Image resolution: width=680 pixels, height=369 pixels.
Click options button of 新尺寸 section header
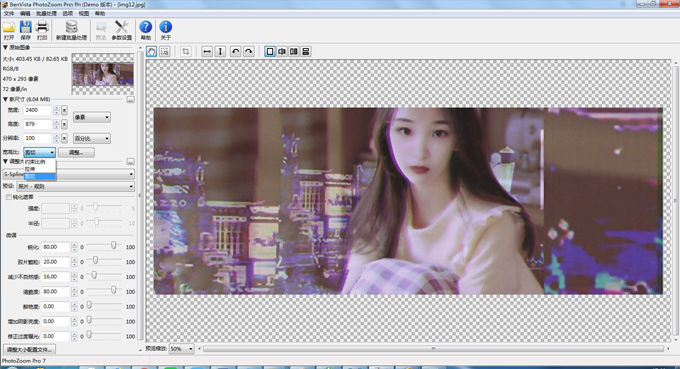pyautogui.click(x=130, y=100)
